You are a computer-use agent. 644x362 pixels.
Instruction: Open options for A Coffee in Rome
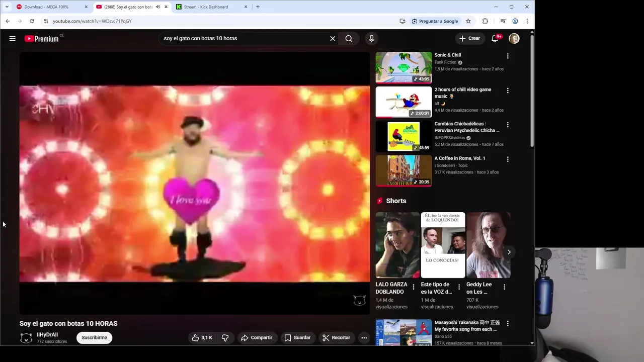[508, 159]
